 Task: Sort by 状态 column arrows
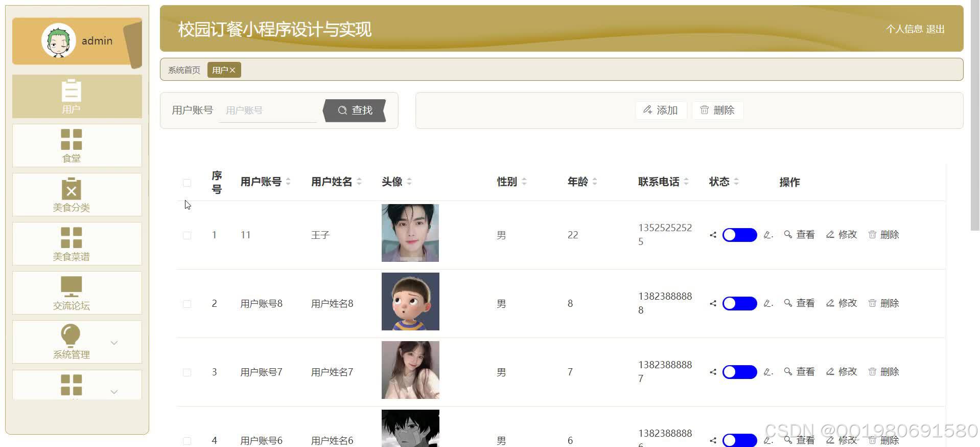click(736, 182)
